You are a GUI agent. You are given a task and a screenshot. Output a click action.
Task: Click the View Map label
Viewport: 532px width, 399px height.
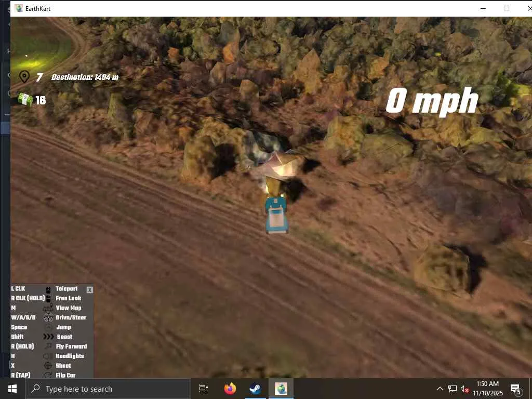coord(69,308)
